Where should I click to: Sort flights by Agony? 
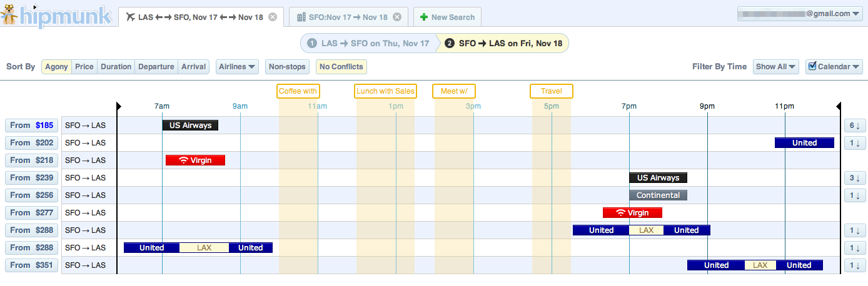(56, 67)
